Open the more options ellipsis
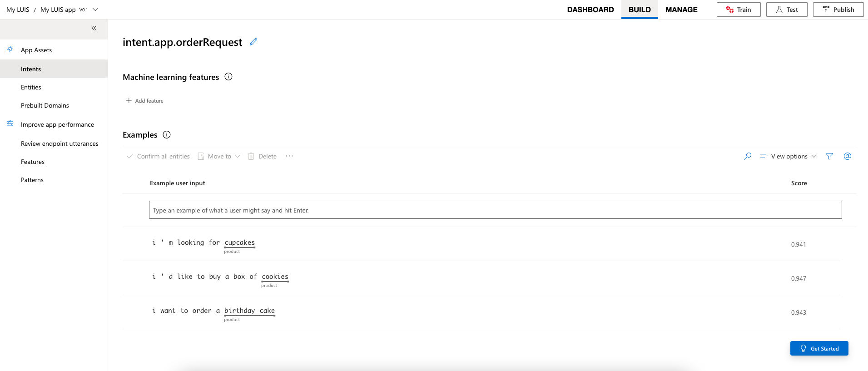 pos(289,156)
